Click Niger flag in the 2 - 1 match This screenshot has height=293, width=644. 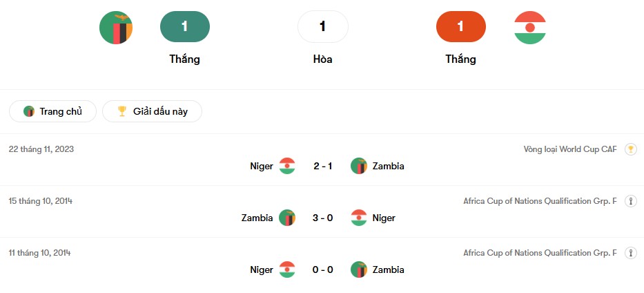point(287,166)
